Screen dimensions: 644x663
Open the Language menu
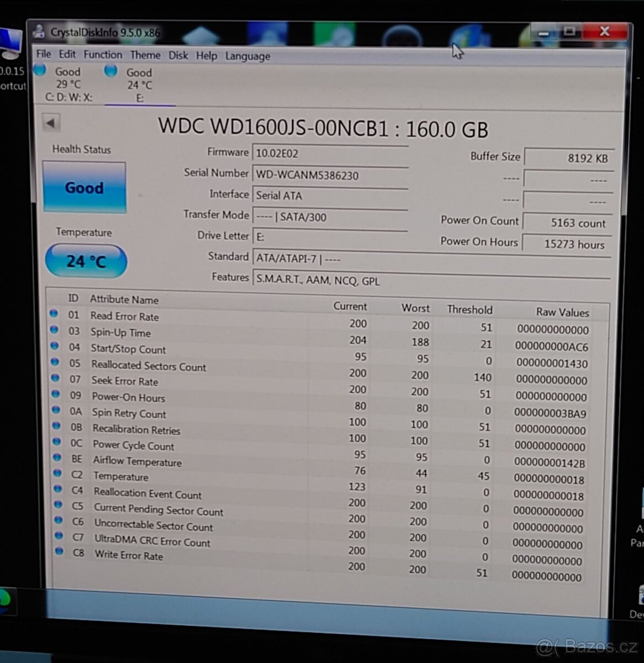247,56
